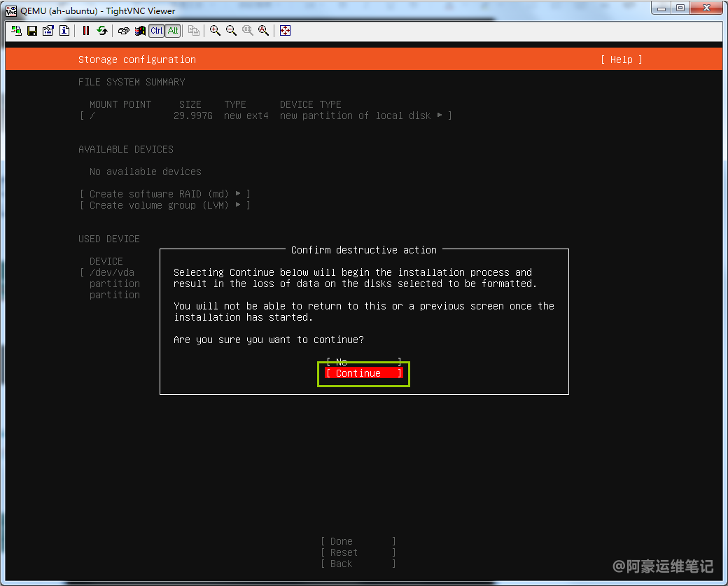The width and height of the screenshot is (728, 586).
Task: Send Ctrl+Alt+Del using the keys icon
Action: tap(124, 31)
